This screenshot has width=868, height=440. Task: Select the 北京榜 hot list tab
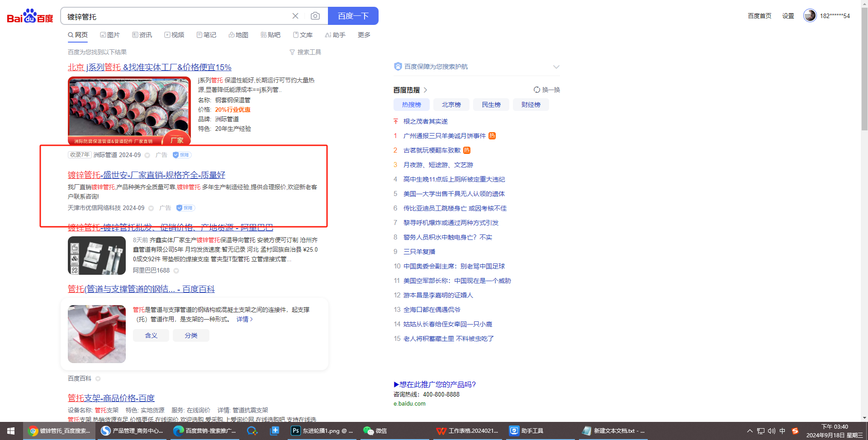tap(451, 105)
